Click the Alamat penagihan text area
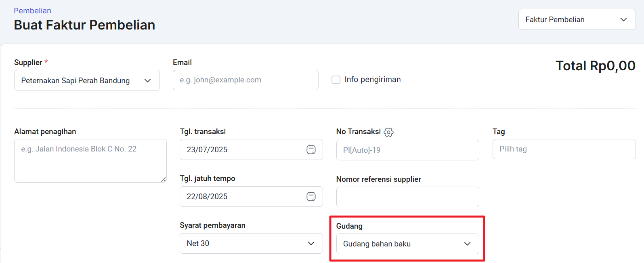Viewport: 644px width, 263px height. click(x=90, y=160)
